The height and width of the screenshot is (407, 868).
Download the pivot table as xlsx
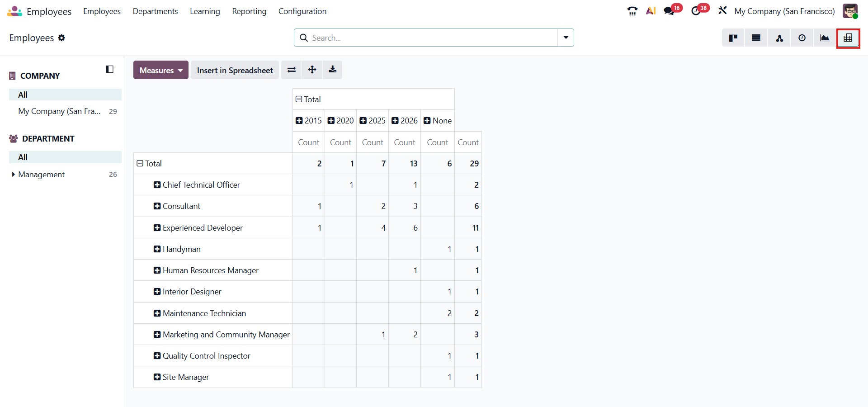click(332, 70)
